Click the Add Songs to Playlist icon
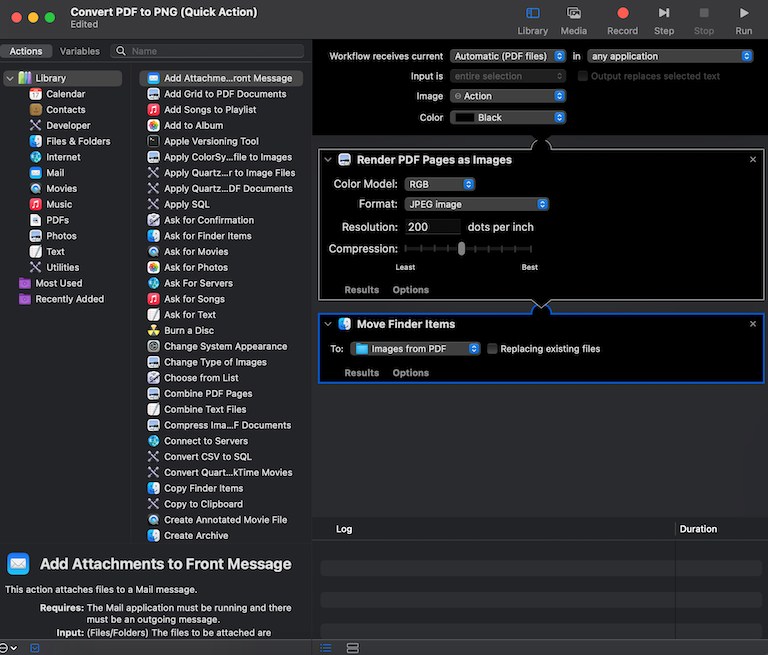The width and height of the screenshot is (768, 655). [x=153, y=110]
